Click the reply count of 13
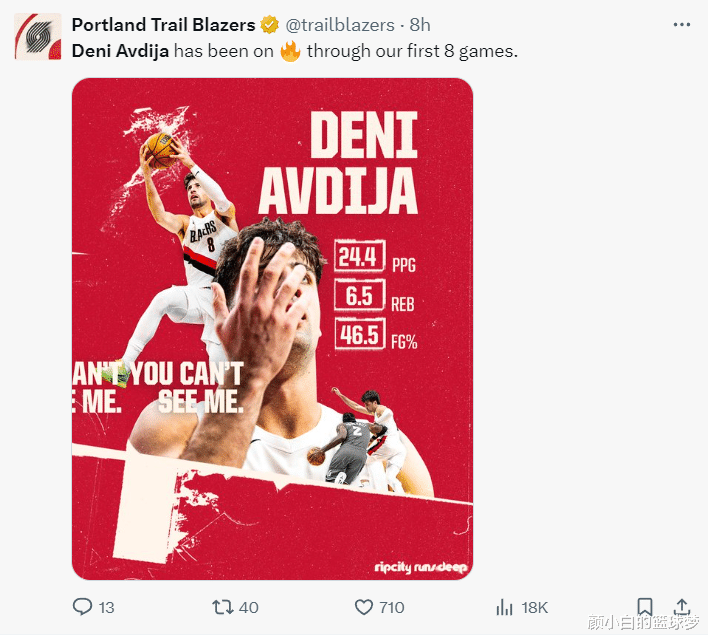708x641 pixels. click(x=106, y=607)
